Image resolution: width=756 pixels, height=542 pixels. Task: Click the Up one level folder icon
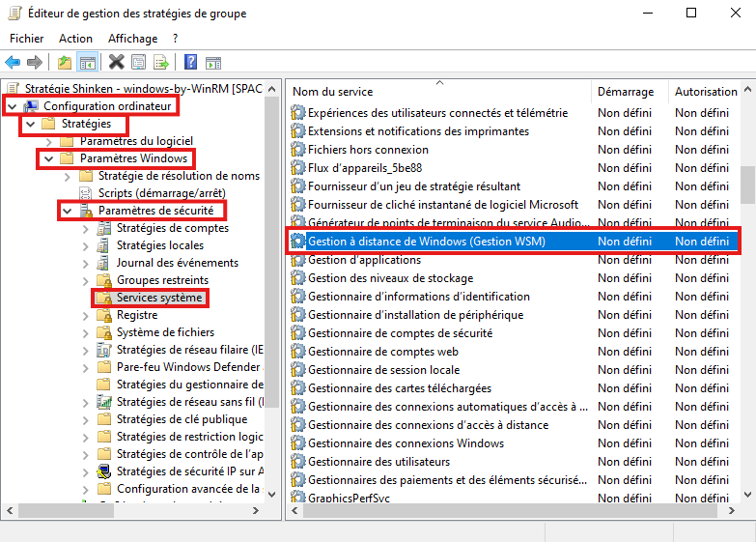pyautogui.click(x=65, y=63)
